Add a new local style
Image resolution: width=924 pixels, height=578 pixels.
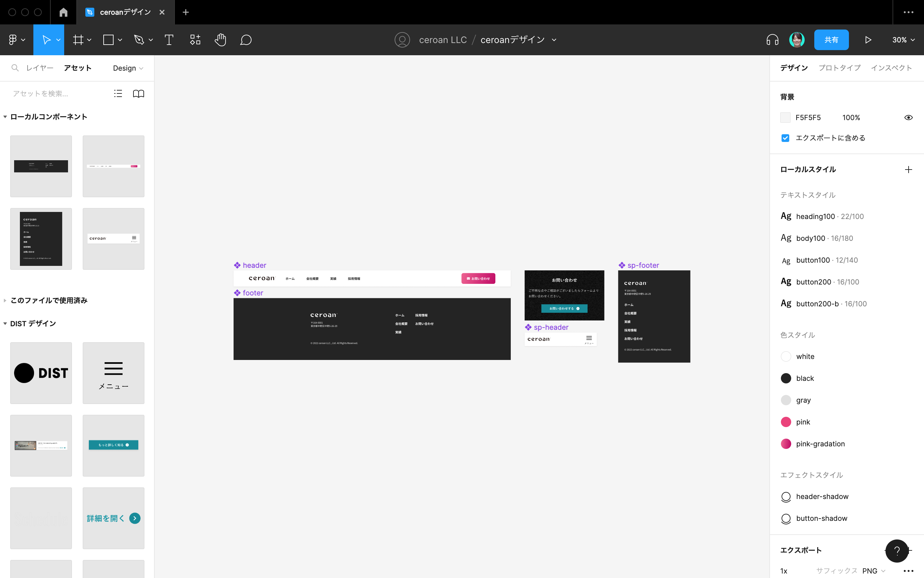pyautogui.click(x=908, y=169)
